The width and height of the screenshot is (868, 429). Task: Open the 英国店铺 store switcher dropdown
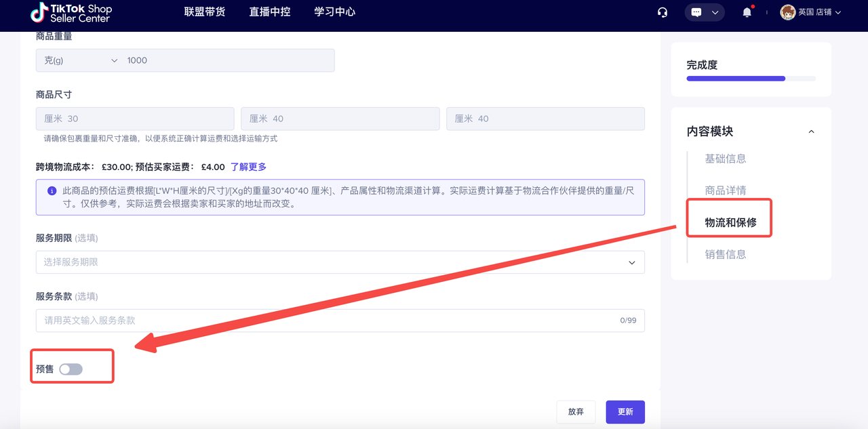point(820,12)
